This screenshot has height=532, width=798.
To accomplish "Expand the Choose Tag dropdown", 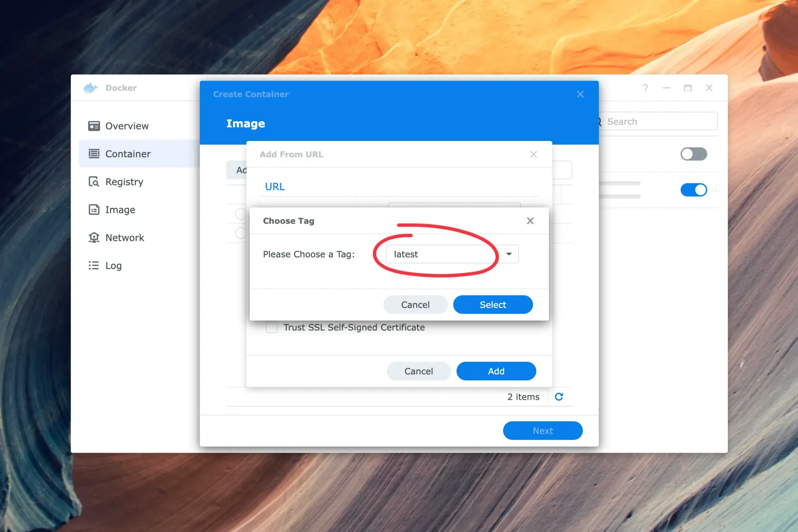I will coord(509,253).
